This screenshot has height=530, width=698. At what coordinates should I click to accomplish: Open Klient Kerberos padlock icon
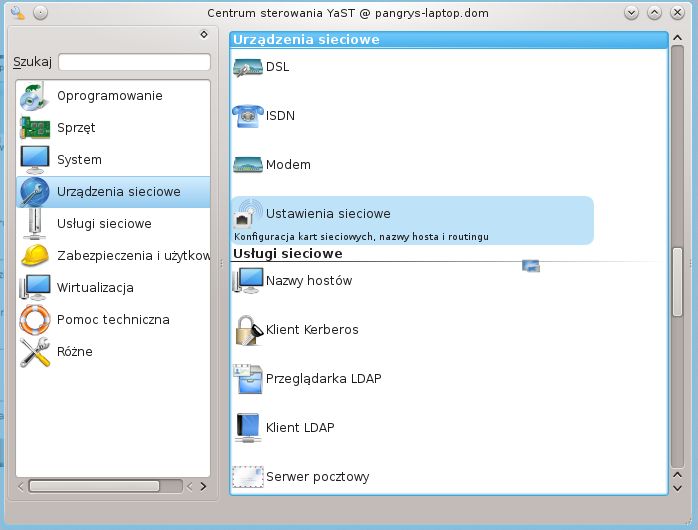249,330
